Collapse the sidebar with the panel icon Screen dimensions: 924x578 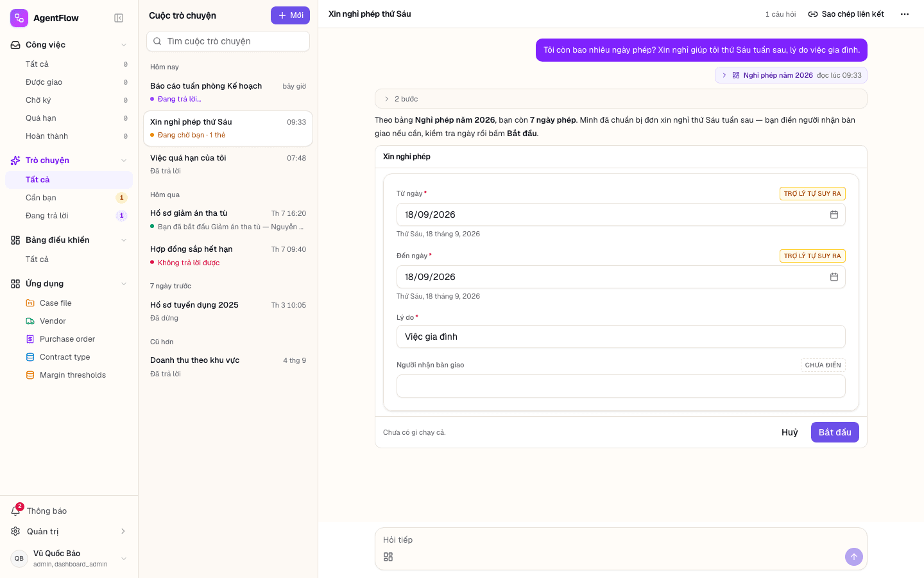point(119,18)
